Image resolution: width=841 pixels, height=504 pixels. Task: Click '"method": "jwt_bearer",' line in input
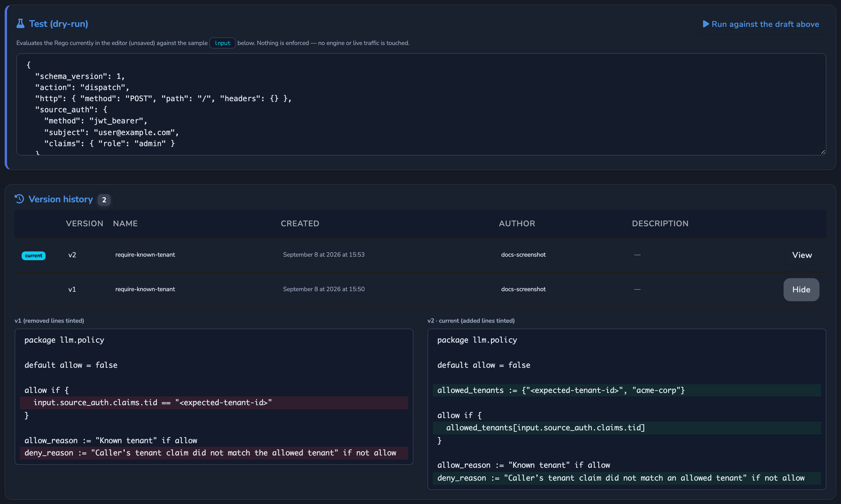[95, 121]
